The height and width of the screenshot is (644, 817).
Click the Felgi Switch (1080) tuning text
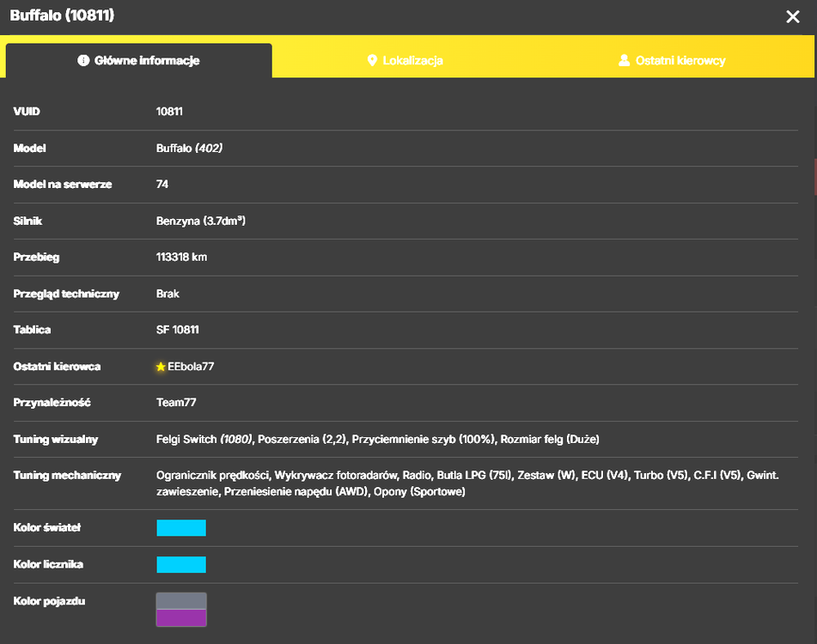[x=204, y=439]
